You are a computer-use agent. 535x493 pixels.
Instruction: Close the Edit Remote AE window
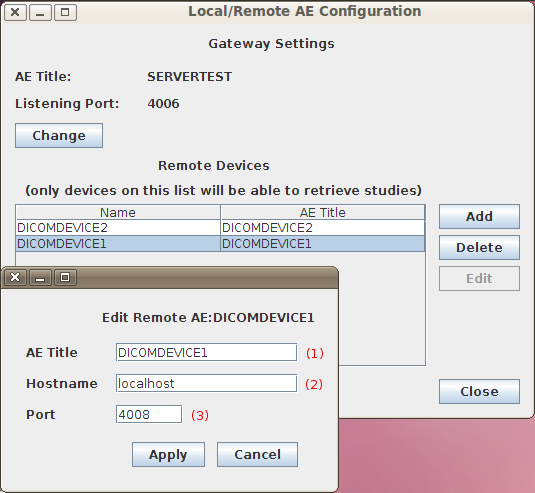(x=15, y=277)
